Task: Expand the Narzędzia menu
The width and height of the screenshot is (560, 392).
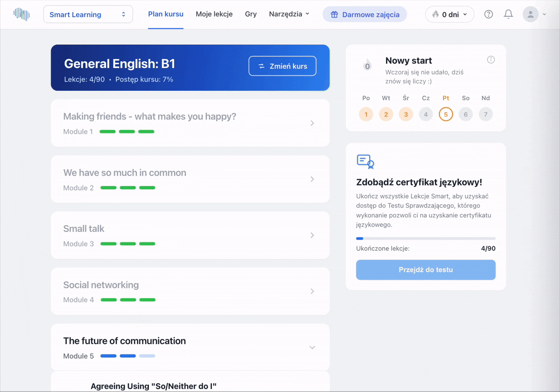Action: (x=289, y=14)
